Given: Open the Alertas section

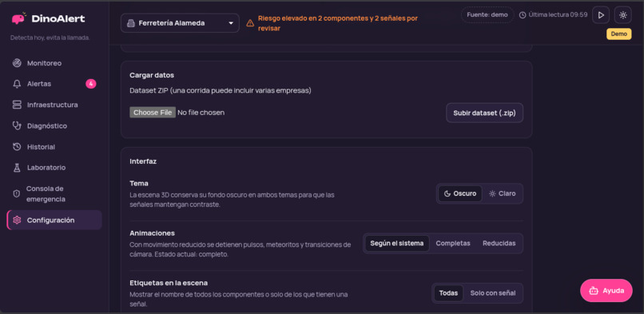Looking at the screenshot, I should click(54, 84).
